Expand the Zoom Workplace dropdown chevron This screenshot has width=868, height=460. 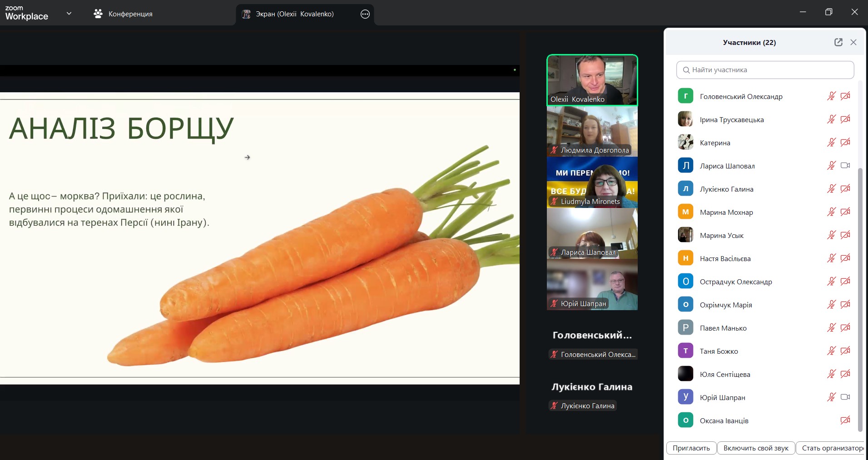tap(69, 14)
